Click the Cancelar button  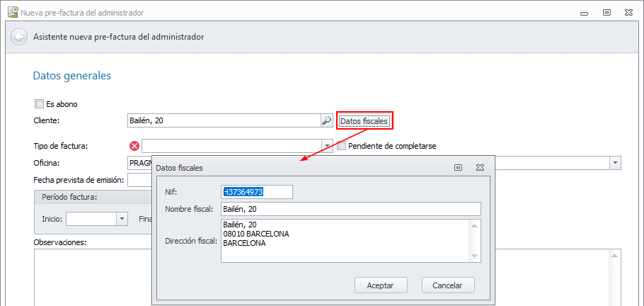448,285
